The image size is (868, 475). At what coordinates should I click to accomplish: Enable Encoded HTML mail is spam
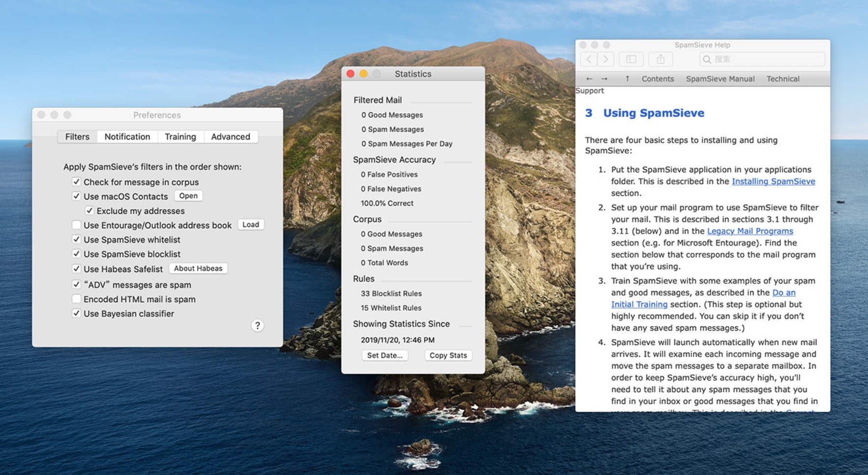pyautogui.click(x=77, y=299)
